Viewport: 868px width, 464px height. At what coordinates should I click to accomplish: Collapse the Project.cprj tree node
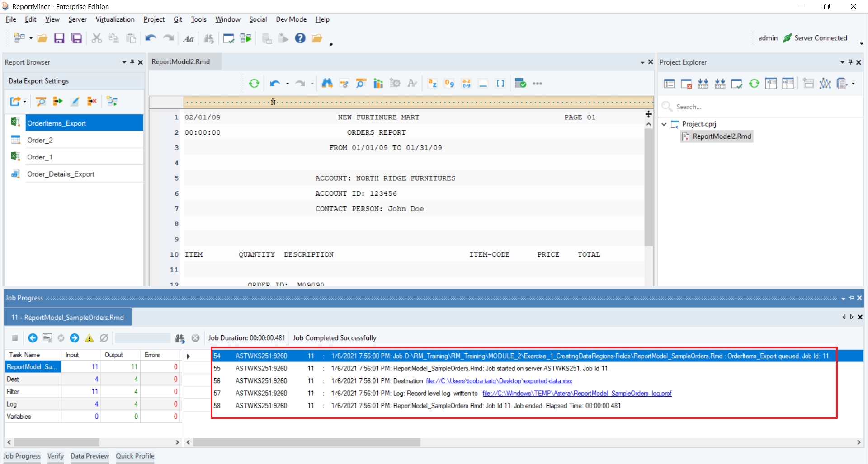click(664, 124)
